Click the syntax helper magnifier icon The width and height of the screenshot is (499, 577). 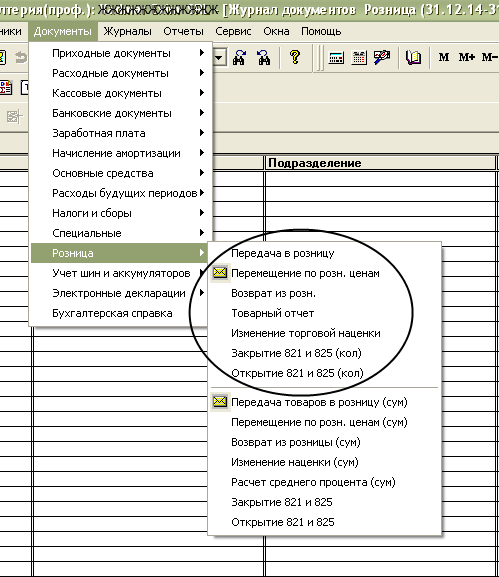[382, 57]
